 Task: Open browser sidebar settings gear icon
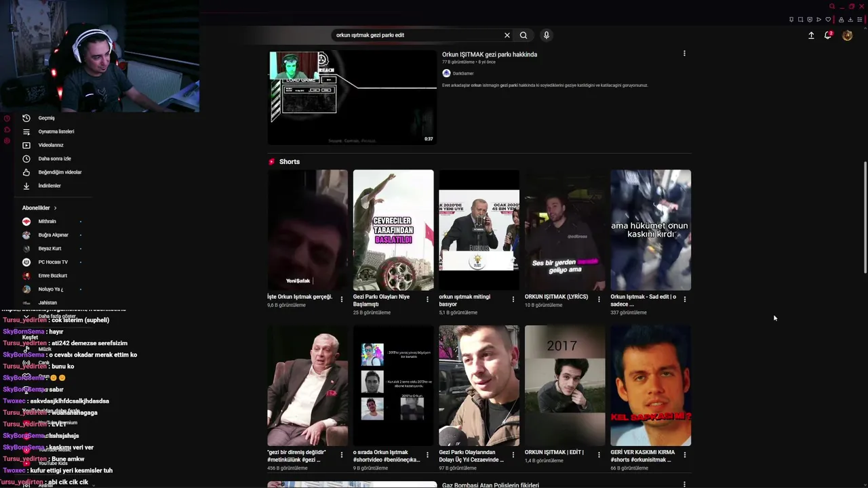pyautogui.click(x=7, y=141)
